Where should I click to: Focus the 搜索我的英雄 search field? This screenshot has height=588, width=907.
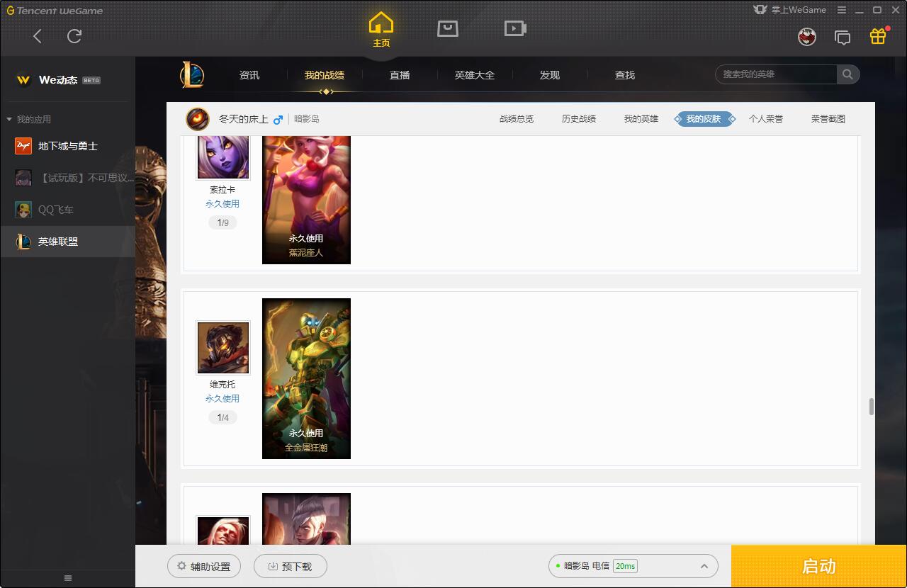[x=777, y=74]
